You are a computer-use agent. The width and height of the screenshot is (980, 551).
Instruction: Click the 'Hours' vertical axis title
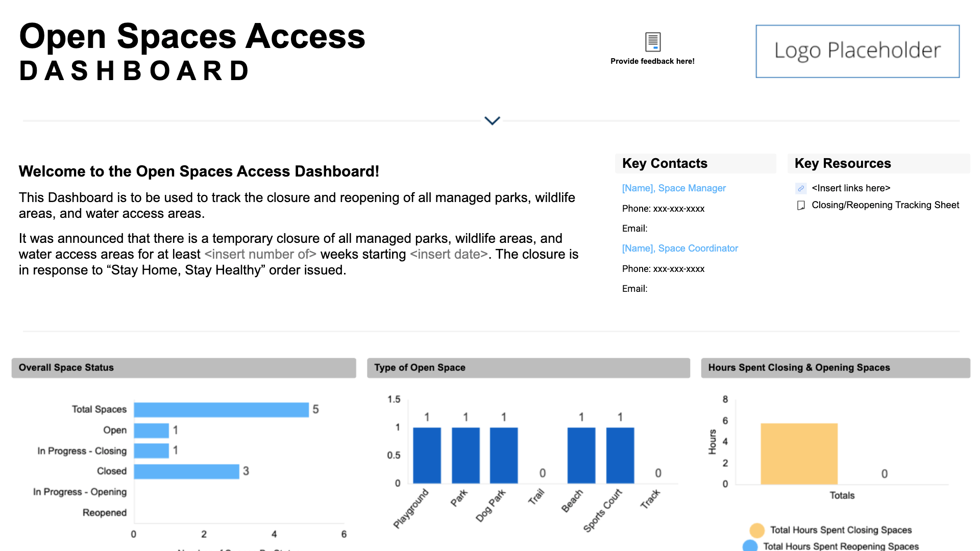tap(713, 442)
